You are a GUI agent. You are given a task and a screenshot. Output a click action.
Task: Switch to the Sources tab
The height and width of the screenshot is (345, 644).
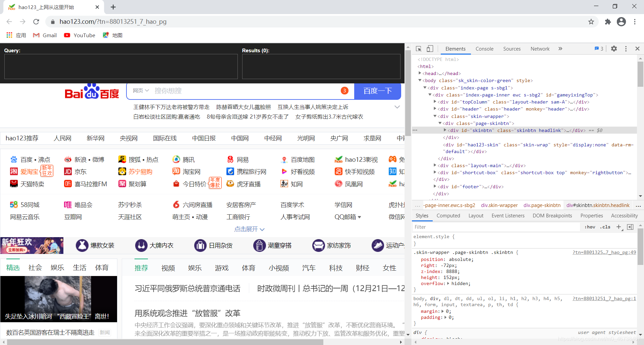512,49
